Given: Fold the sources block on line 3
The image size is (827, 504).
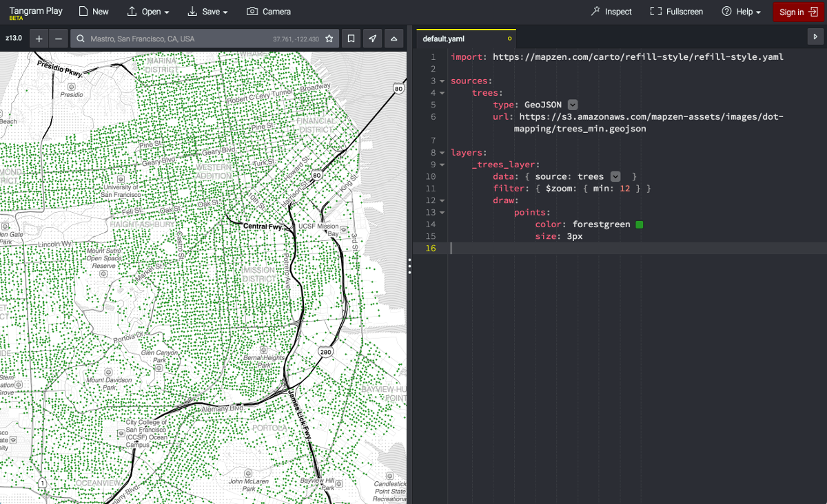Looking at the screenshot, I should click(442, 81).
